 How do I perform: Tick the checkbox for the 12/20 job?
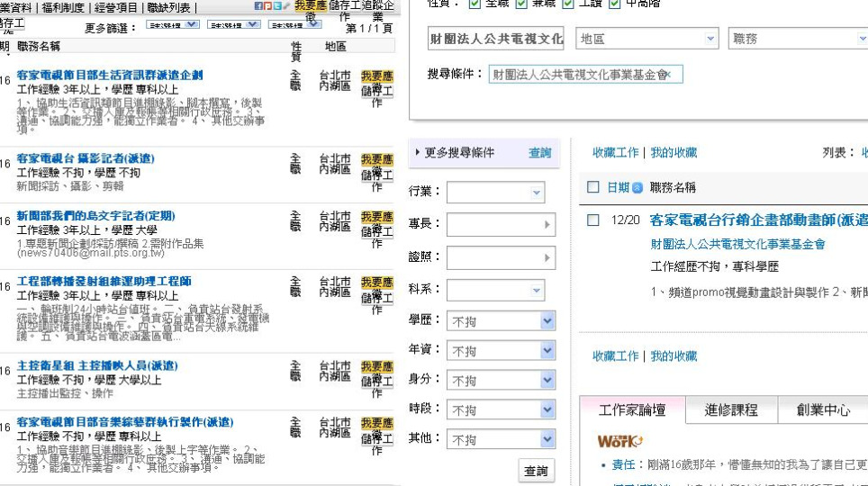pos(592,220)
